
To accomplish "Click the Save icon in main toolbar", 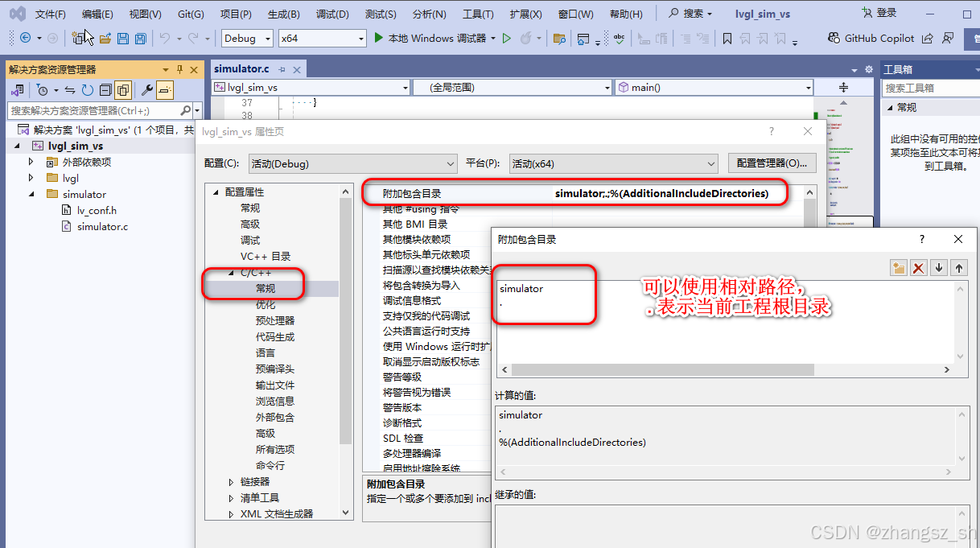I will [123, 38].
